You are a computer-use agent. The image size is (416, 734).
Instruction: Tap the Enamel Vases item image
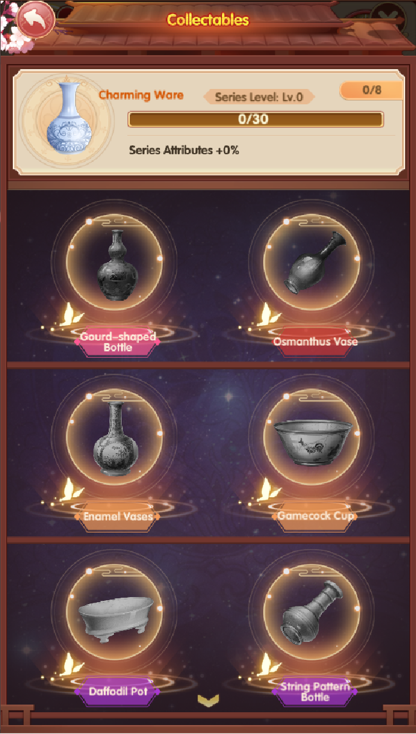tap(115, 440)
